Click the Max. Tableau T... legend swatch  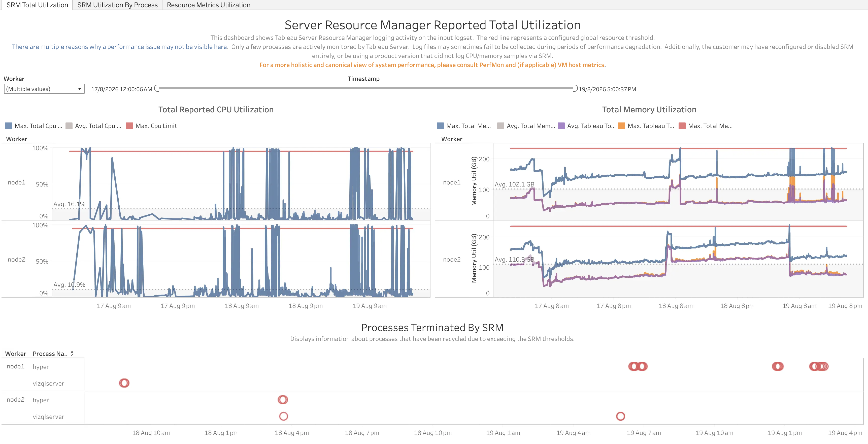coord(622,126)
